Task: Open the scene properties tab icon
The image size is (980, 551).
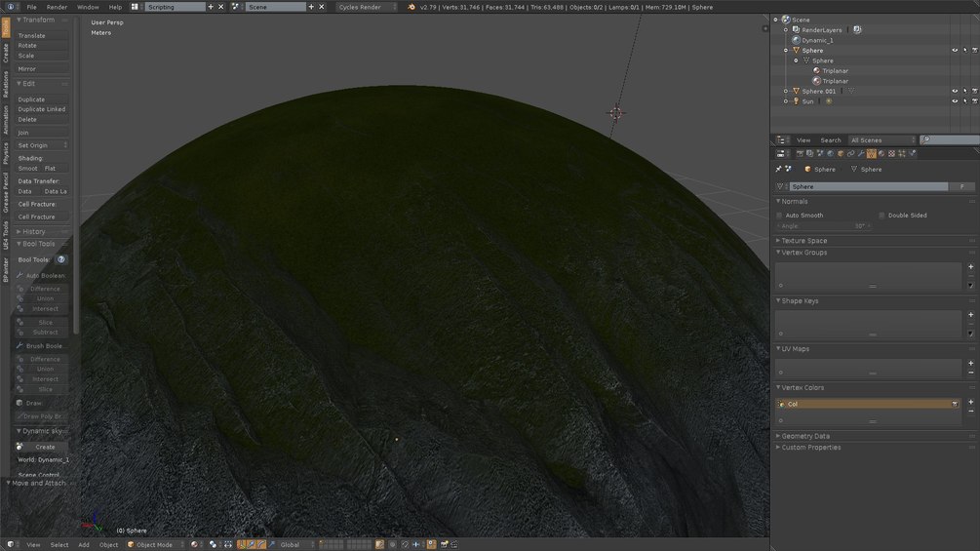Action: [820, 154]
